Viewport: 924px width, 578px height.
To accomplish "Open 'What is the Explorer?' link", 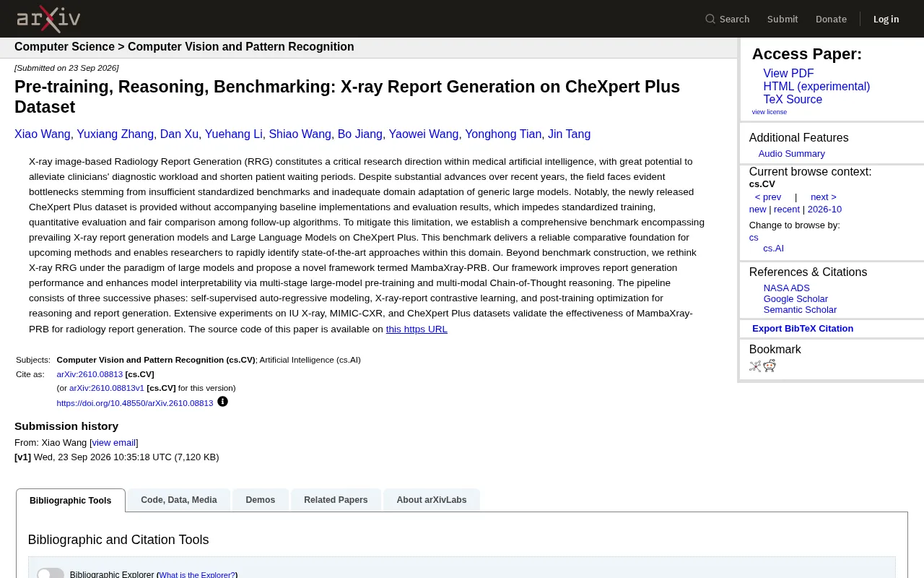I will [197, 575].
